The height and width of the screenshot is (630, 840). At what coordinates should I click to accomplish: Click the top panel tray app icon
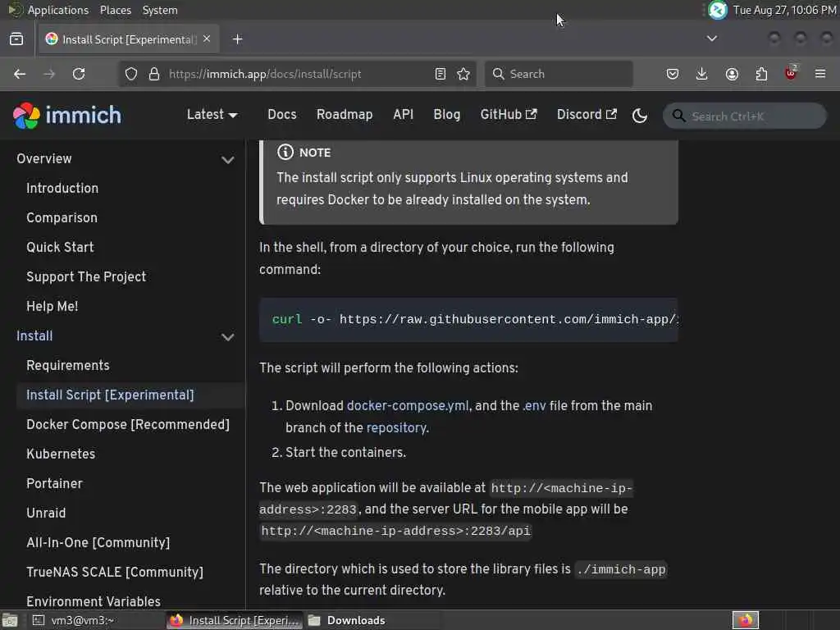click(x=717, y=10)
